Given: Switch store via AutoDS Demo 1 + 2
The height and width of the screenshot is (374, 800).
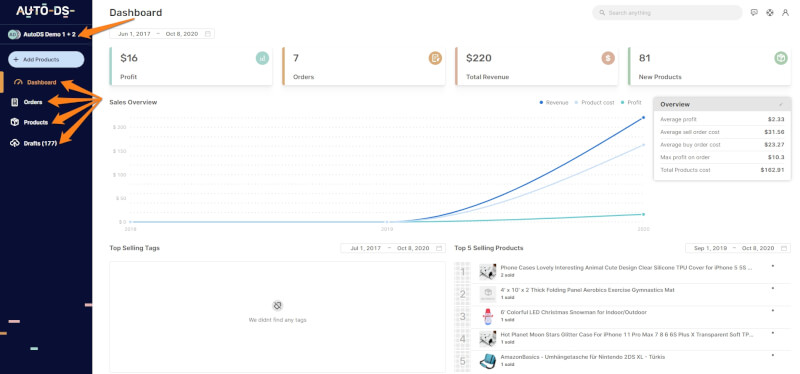Looking at the screenshot, I should pyautogui.click(x=42, y=34).
